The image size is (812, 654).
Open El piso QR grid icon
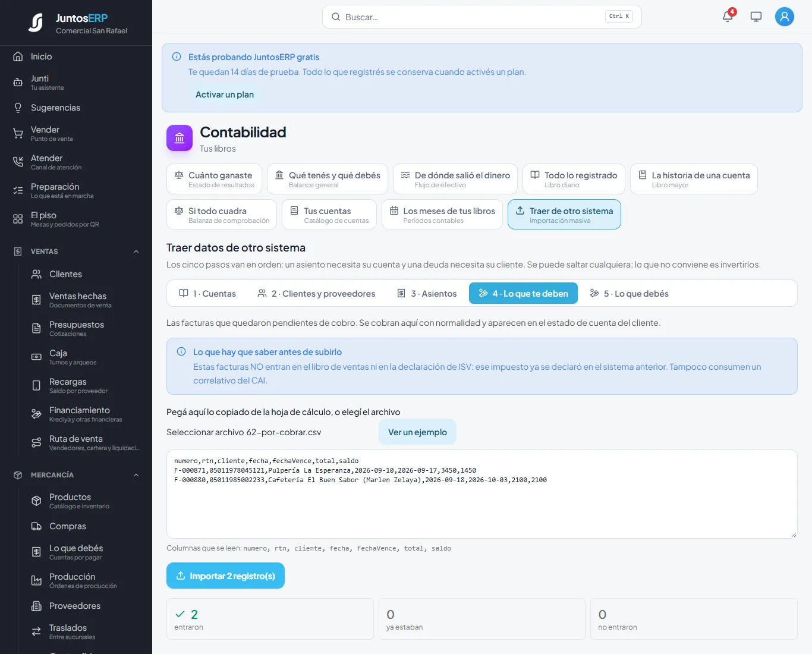[x=18, y=219]
